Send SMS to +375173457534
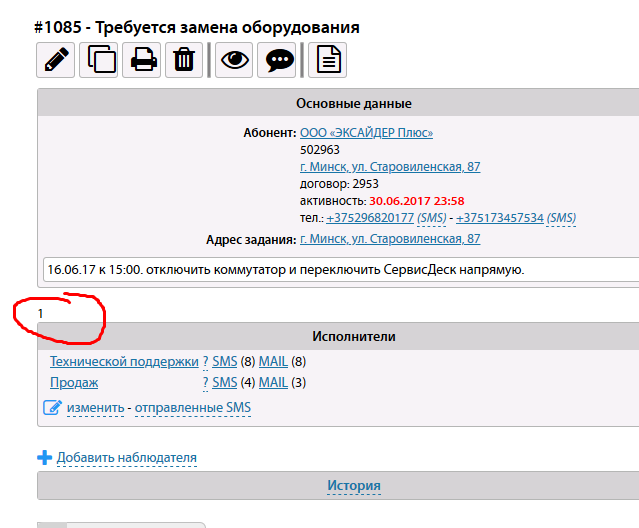Viewport: 639px width, 528px height. [x=561, y=218]
